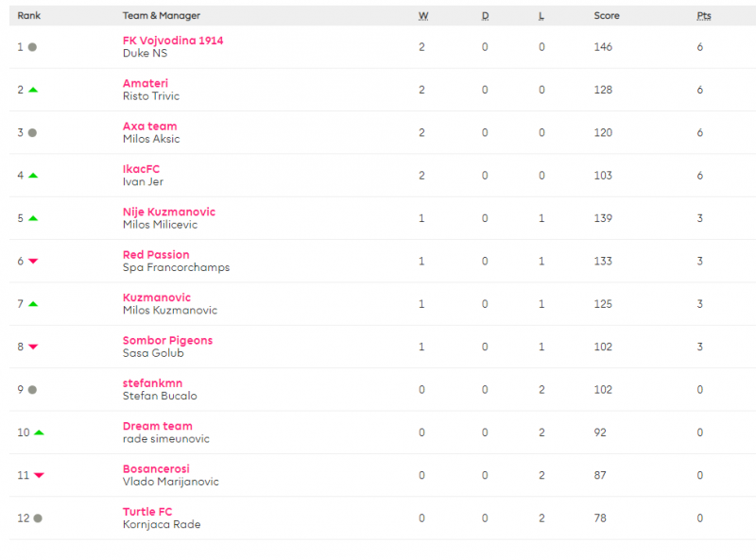Image resolution: width=756 pixels, height=560 pixels.
Task: Open the IkacFC team page
Action: pos(141,169)
